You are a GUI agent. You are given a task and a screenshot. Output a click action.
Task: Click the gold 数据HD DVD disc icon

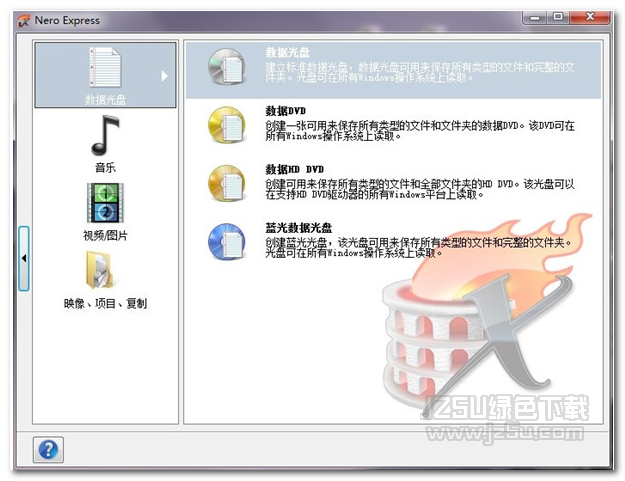click(226, 183)
